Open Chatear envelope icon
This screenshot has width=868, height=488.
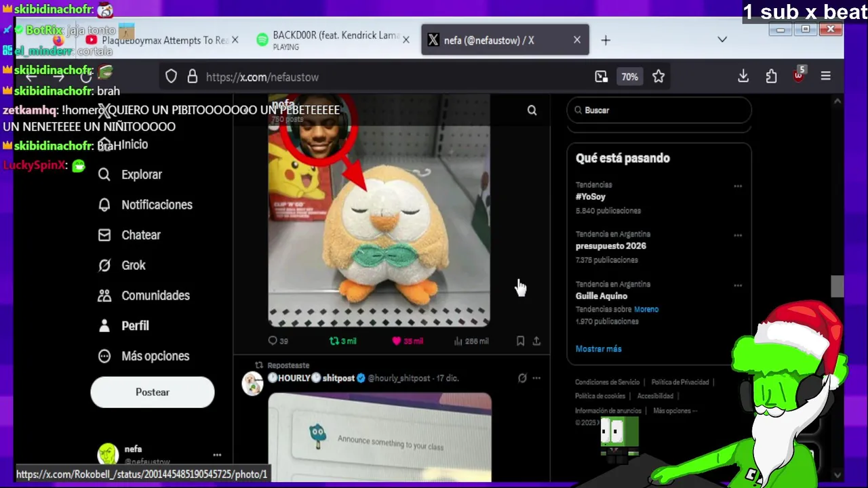pyautogui.click(x=104, y=235)
